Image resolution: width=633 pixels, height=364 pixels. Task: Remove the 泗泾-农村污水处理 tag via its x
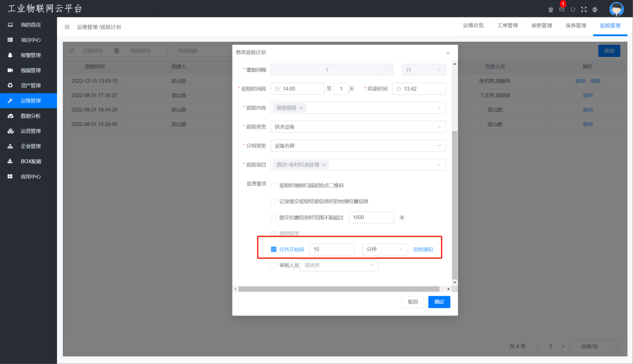click(324, 165)
